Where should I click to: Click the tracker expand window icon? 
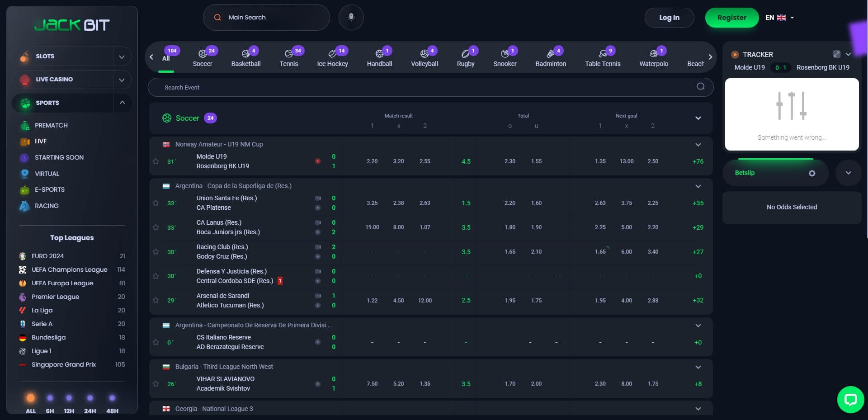[x=836, y=54]
